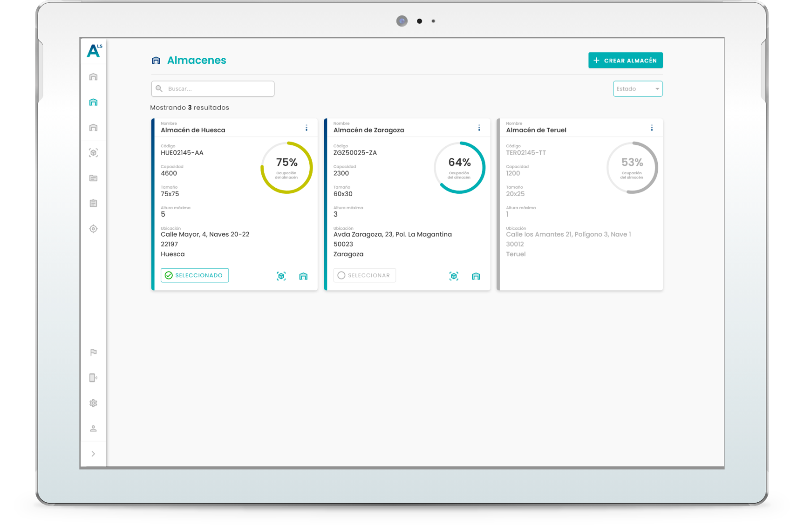This screenshot has height=532, width=804.
Task: Open the Estado filter dropdown
Action: point(638,89)
